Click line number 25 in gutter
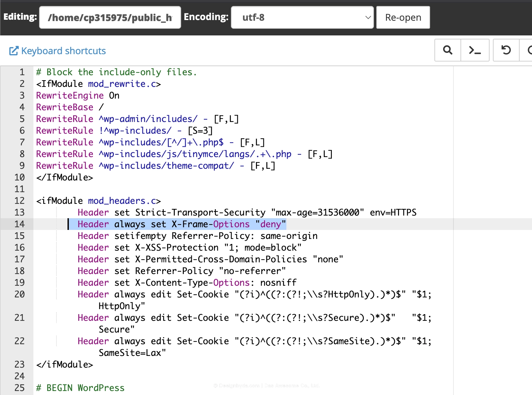 [x=19, y=388]
